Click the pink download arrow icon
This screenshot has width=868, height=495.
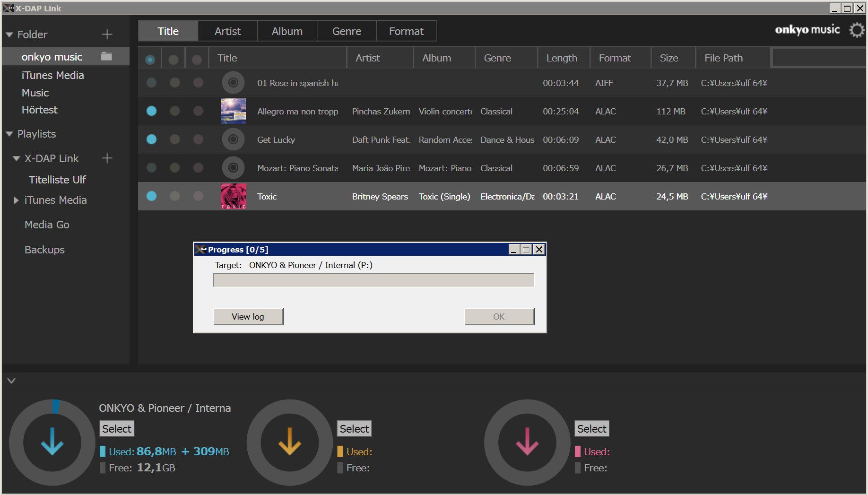tap(527, 442)
